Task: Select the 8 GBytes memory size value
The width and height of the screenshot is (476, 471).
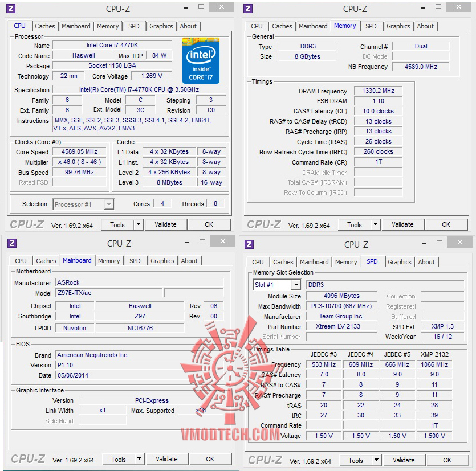Action: click(307, 56)
